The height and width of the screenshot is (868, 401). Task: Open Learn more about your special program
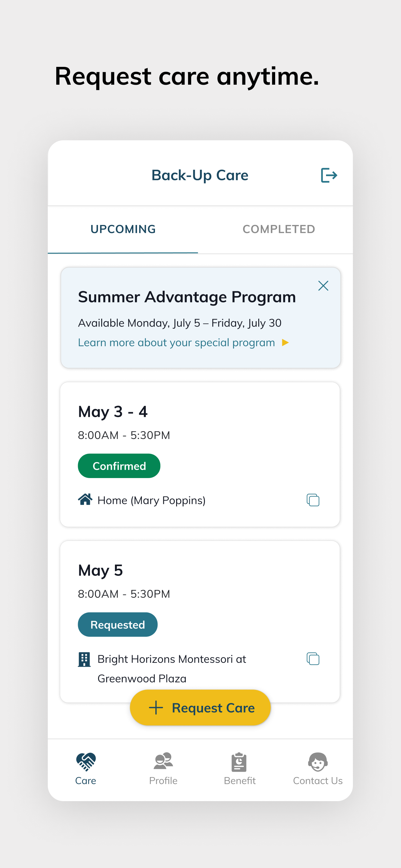point(176,342)
